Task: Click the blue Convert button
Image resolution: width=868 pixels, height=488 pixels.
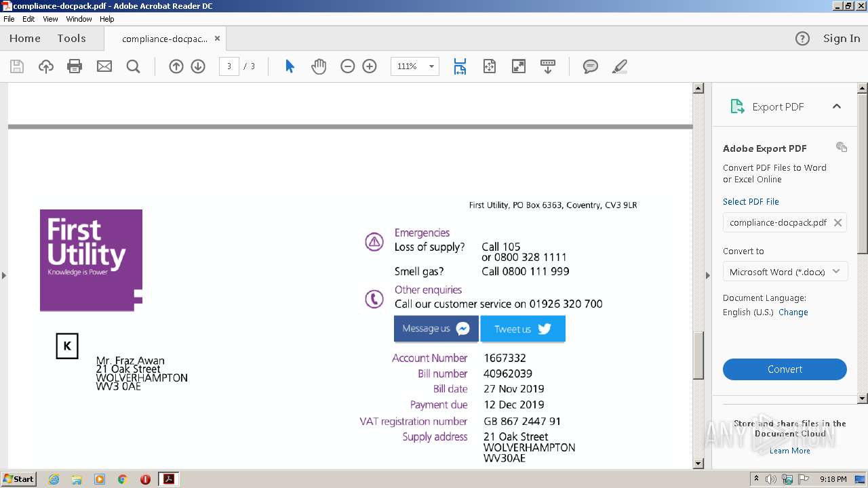Action: [785, 369]
